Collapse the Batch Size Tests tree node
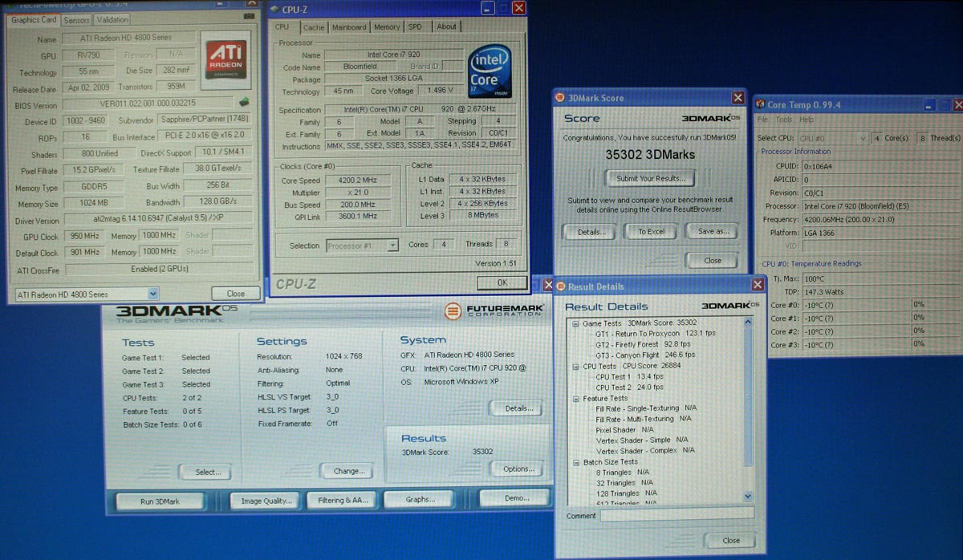Viewport: 963px width, 560px height. 575,462
